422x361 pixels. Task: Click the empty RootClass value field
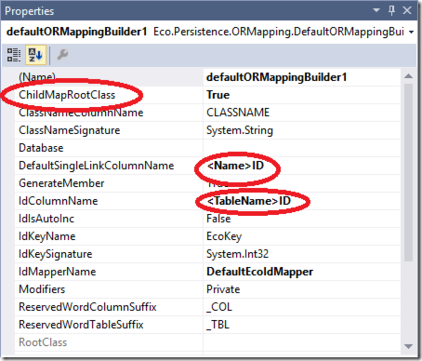(x=302, y=342)
